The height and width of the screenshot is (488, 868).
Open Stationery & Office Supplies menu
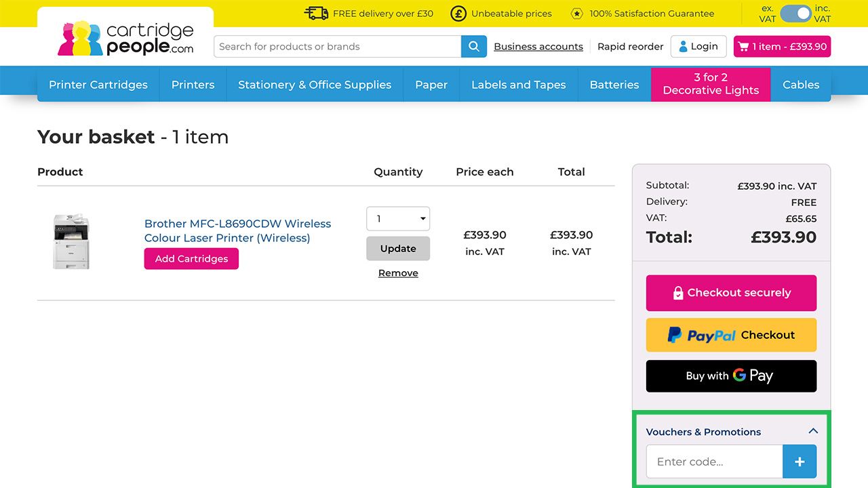pyautogui.click(x=315, y=85)
